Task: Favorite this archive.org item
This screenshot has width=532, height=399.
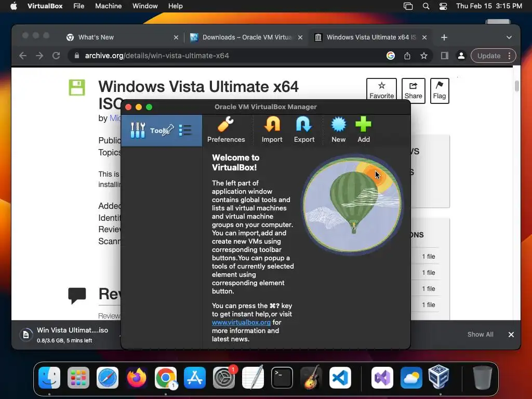Action: click(381, 90)
